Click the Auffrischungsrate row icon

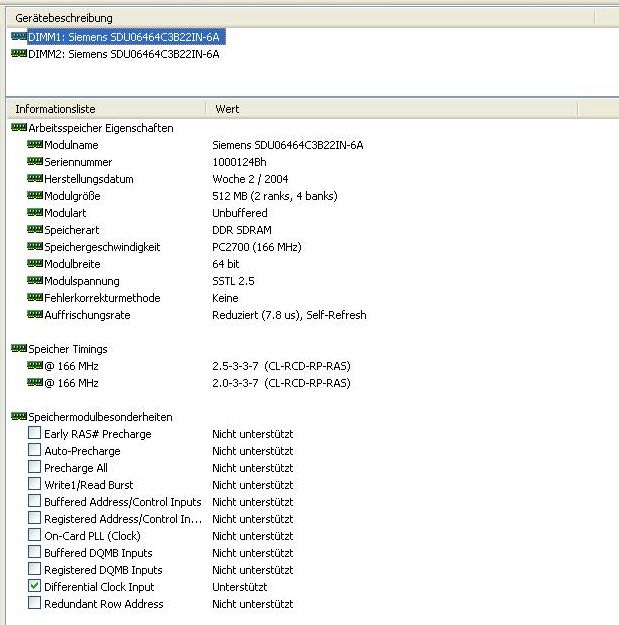(35, 314)
